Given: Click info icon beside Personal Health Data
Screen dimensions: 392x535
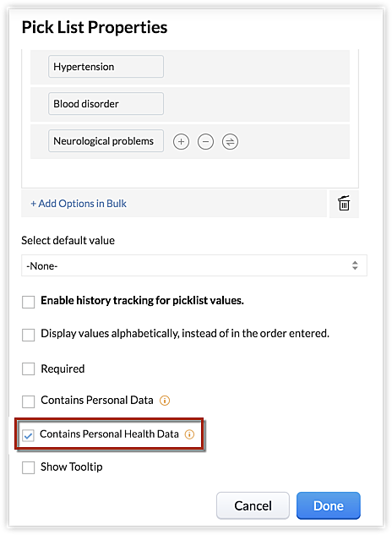Looking at the screenshot, I should tap(189, 434).
